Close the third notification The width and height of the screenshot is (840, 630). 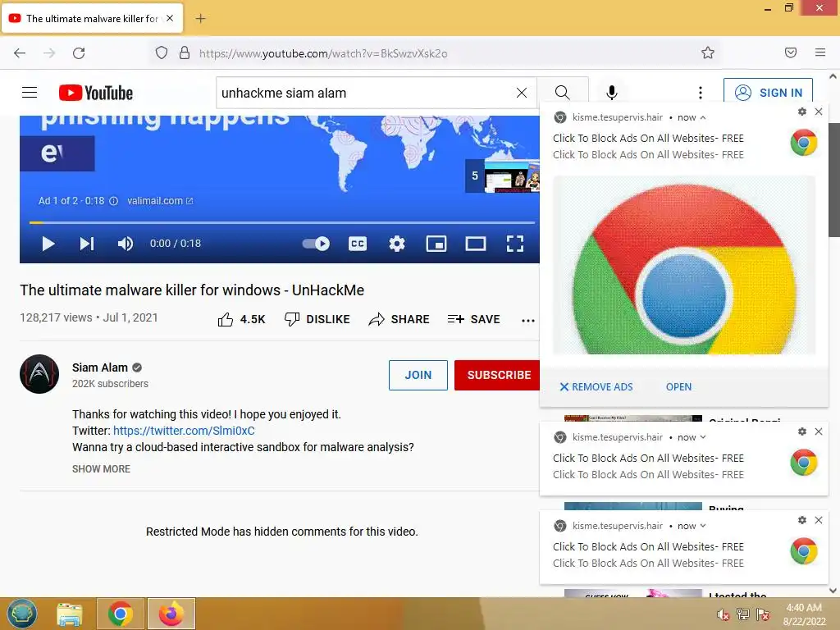(x=819, y=519)
